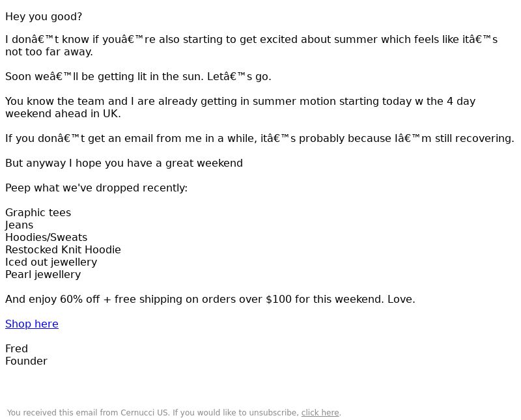Screen dimensions: 521x420
Task: Click the 'Fred' signature name
Action: [17, 348]
